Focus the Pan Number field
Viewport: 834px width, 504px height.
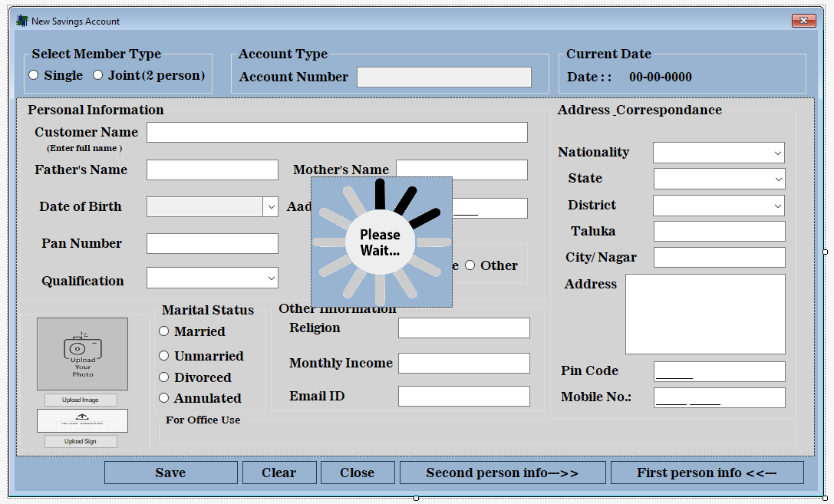213,243
